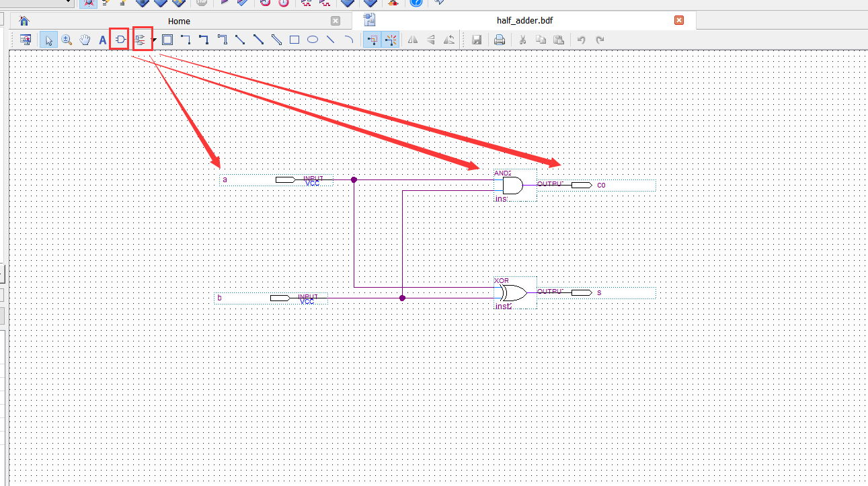Click the Undo arrow

pos(582,40)
